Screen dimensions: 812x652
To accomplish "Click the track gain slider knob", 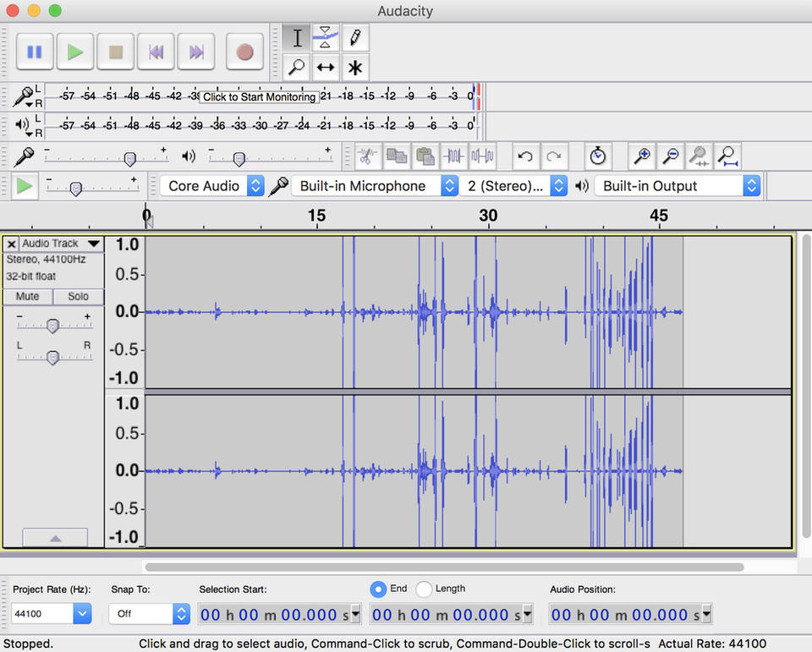I will pos(52,326).
